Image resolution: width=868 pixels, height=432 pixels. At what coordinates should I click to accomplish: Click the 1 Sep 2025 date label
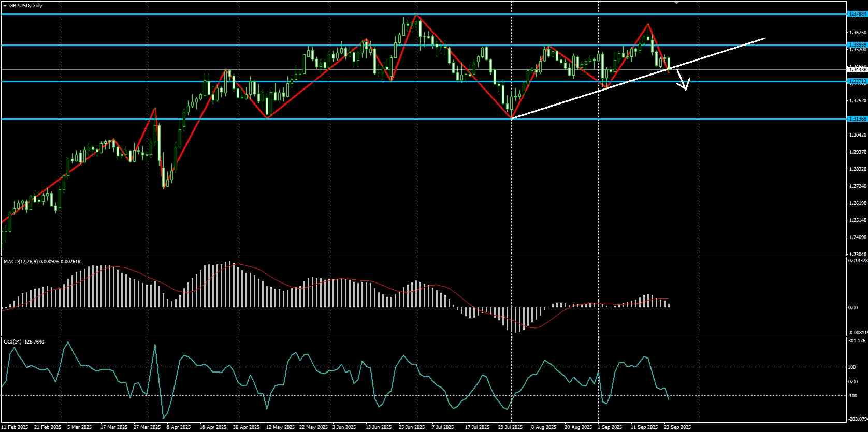[610, 427]
